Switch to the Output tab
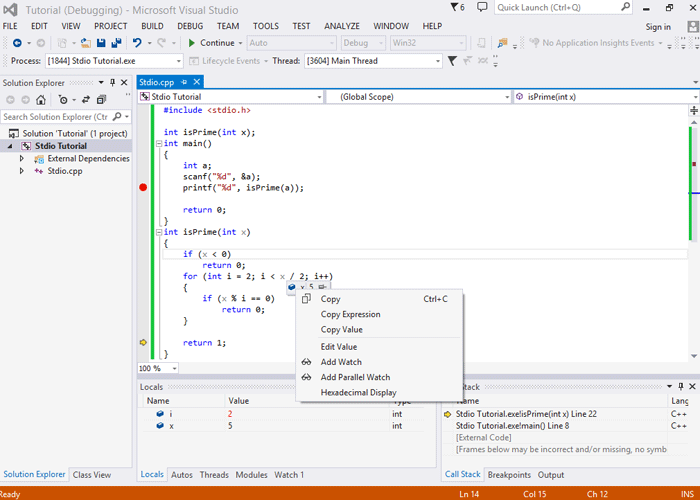This screenshot has width=700, height=500. point(550,475)
